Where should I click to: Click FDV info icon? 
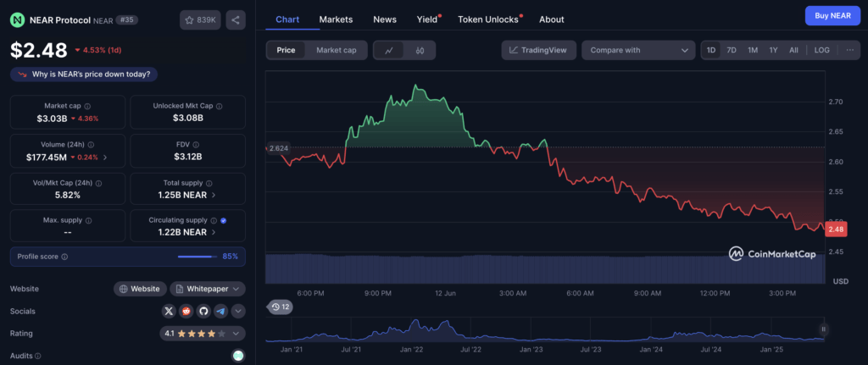(x=196, y=145)
